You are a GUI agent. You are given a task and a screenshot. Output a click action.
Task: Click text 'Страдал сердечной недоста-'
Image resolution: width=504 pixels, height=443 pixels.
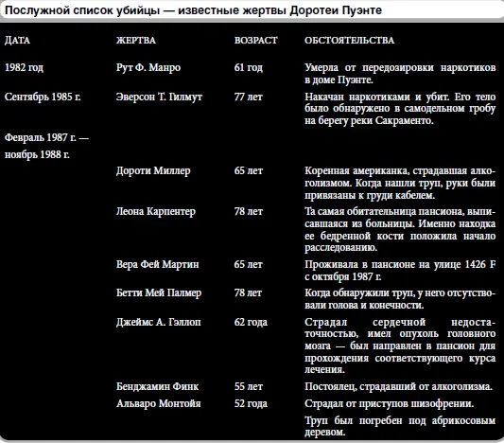(400, 322)
